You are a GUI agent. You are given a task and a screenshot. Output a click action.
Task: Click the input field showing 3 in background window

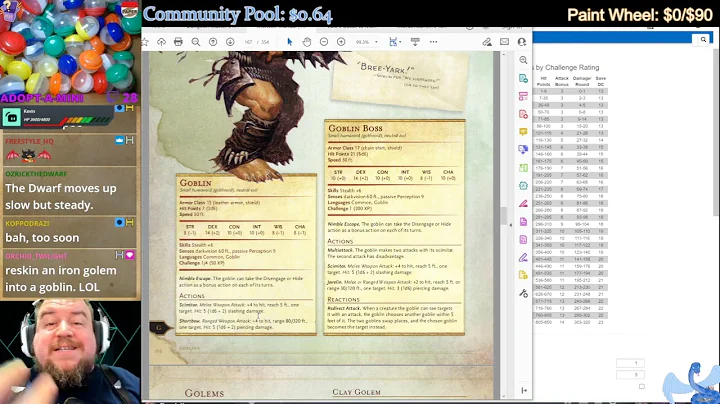pos(630,375)
